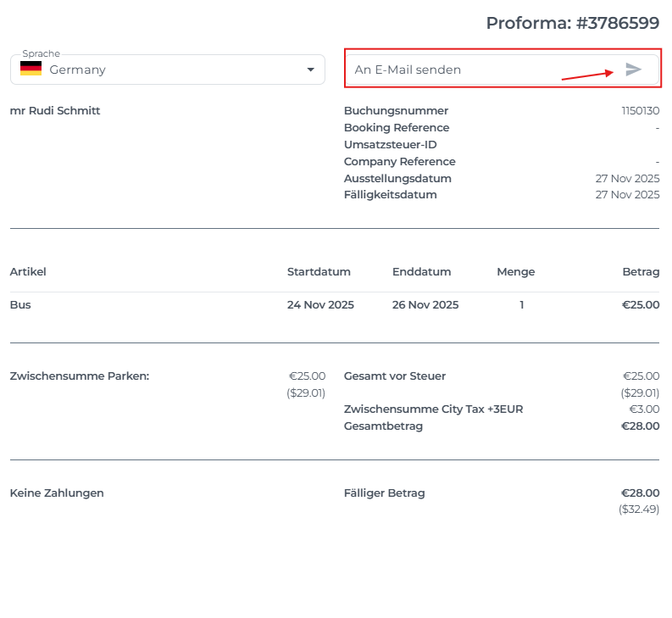The image size is (672, 618).
Task: Click the Ausstellungsdatum date value
Action: coord(627,178)
